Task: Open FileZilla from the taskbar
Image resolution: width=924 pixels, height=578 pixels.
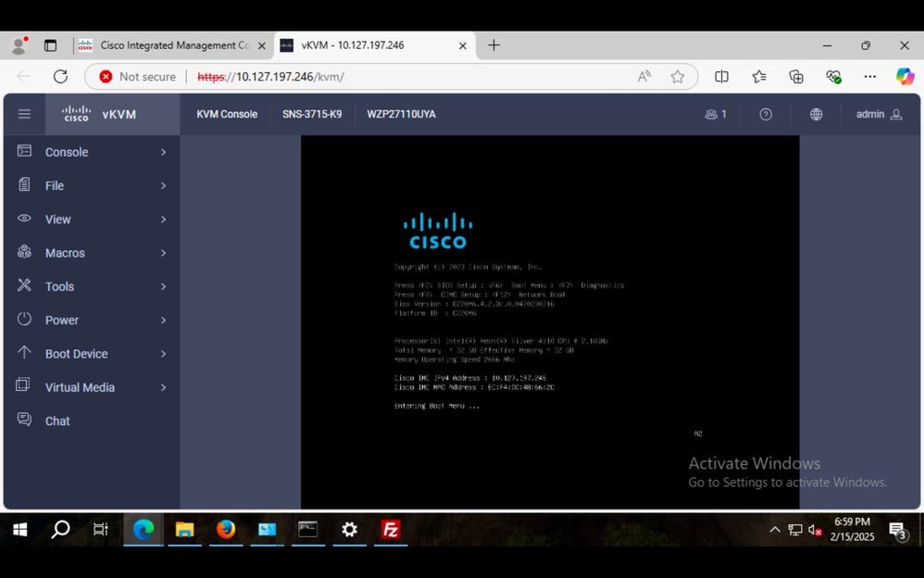Action: point(391,530)
